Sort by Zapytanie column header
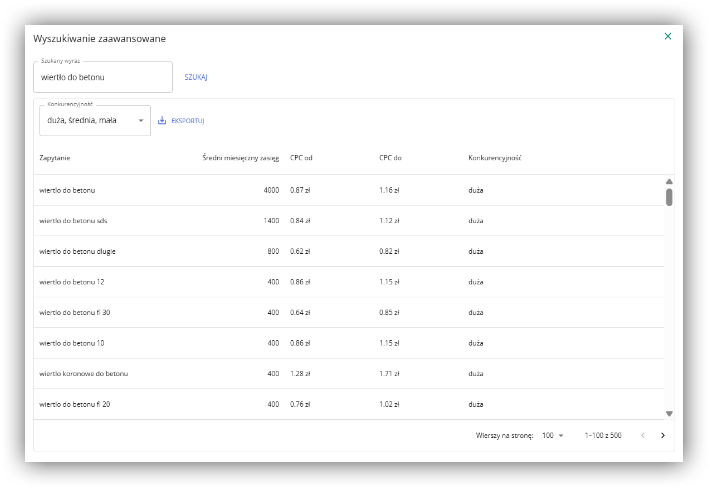 (55, 158)
